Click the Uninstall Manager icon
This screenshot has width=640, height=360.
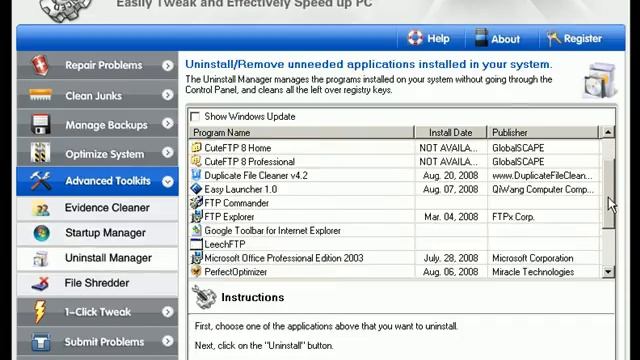40,259
